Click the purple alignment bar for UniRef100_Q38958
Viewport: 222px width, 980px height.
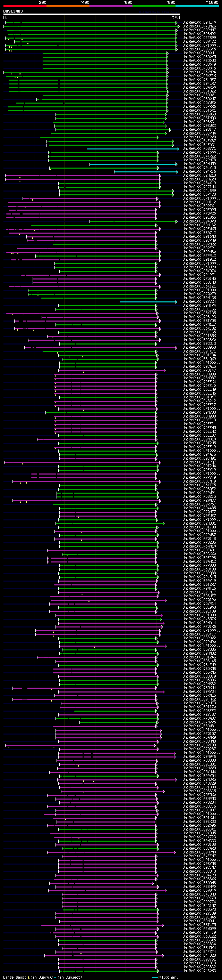point(101,347)
